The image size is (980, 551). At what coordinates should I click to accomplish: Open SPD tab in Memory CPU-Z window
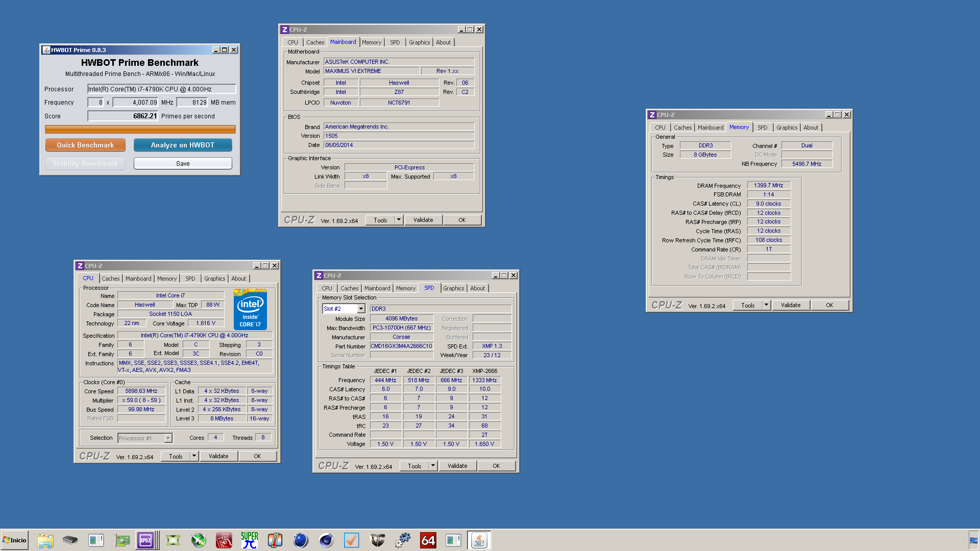tap(762, 128)
